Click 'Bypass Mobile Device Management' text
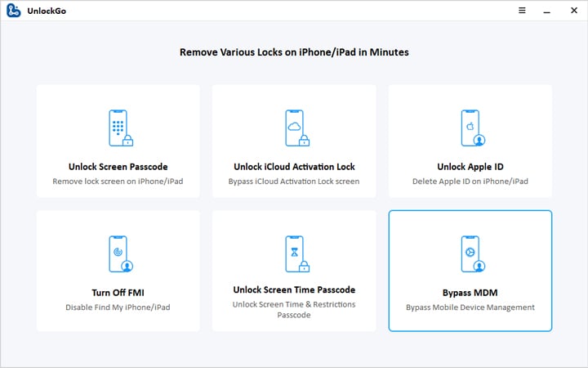 pyautogui.click(x=470, y=307)
